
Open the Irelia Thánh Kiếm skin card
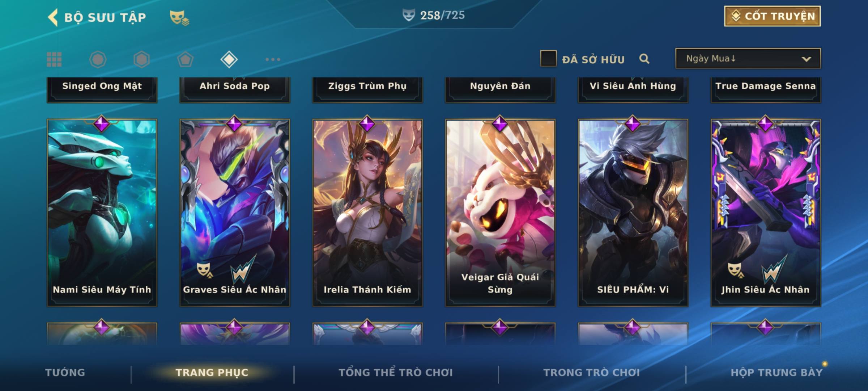click(x=367, y=213)
